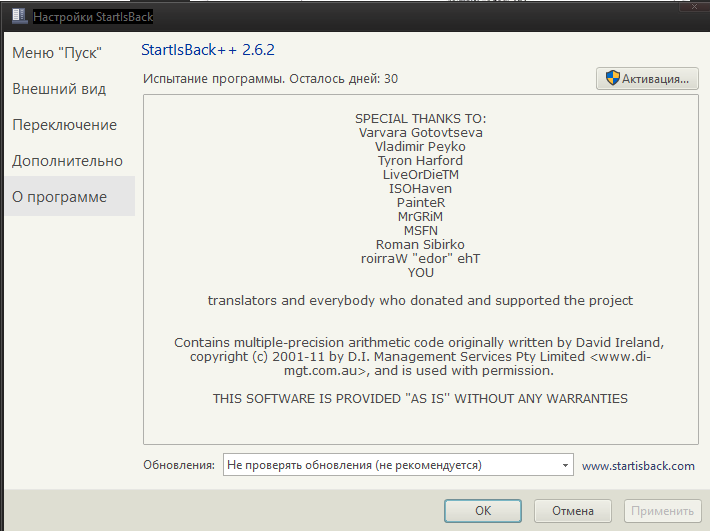Click the StartIsBack++ 2.6.2 heading
Viewport: 710px width, 531px height.
pos(208,49)
